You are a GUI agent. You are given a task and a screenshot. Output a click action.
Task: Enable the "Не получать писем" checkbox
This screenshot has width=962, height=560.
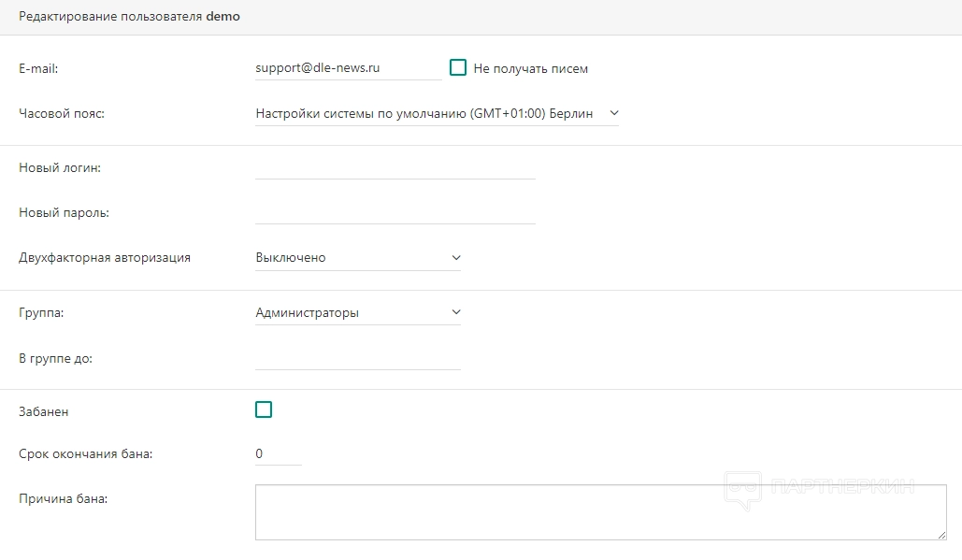[x=458, y=67]
